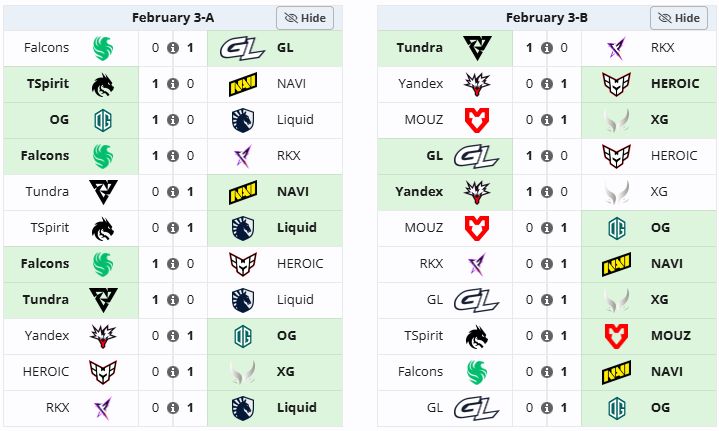The width and height of the screenshot is (719, 431).
Task: Hide the February 3-B match list
Action: (679, 18)
